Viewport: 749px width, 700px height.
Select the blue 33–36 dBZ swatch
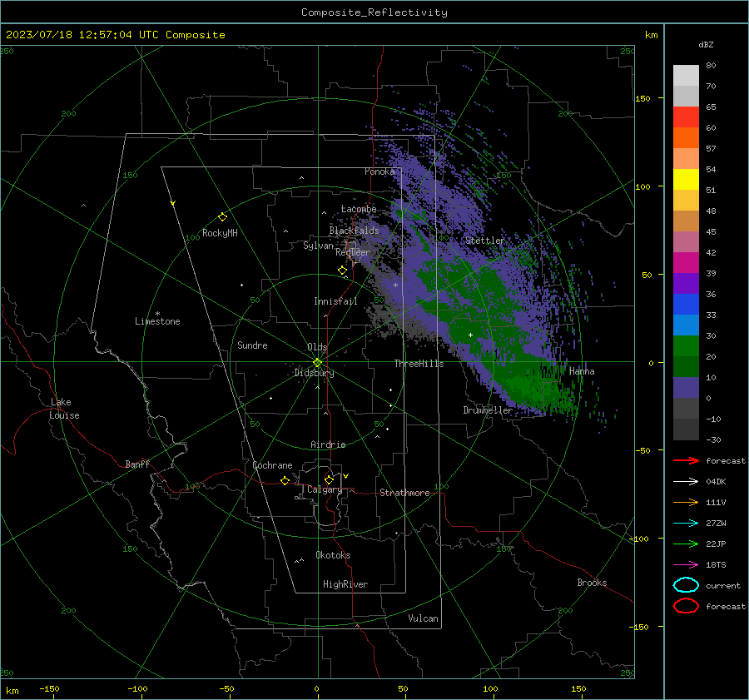(686, 305)
